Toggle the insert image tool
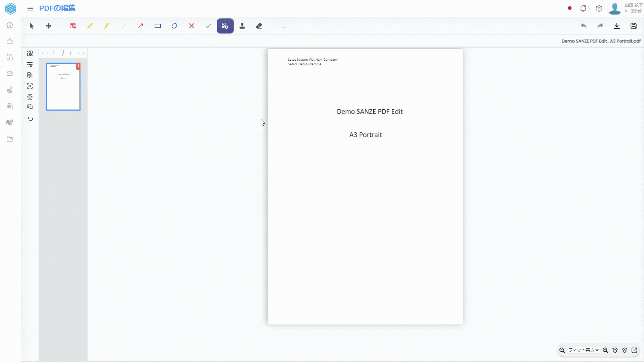Viewport: 644px width, 362px height. tap(225, 26)
